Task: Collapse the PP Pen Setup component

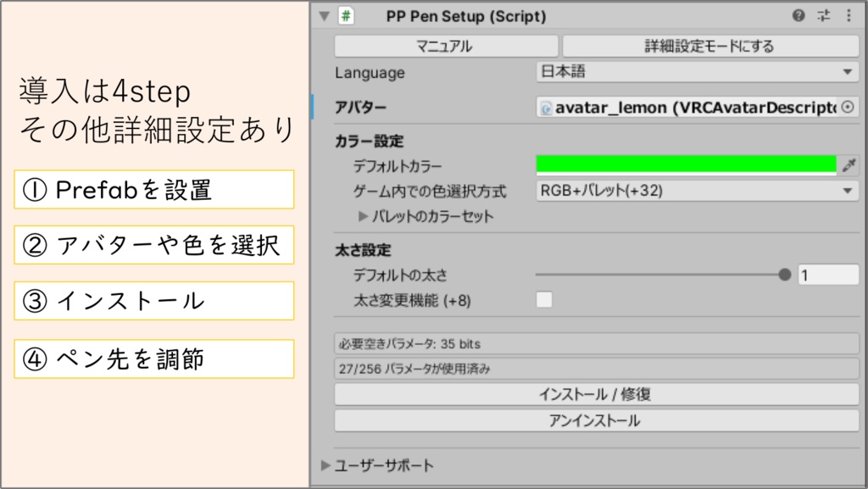Action: point(323,16)
